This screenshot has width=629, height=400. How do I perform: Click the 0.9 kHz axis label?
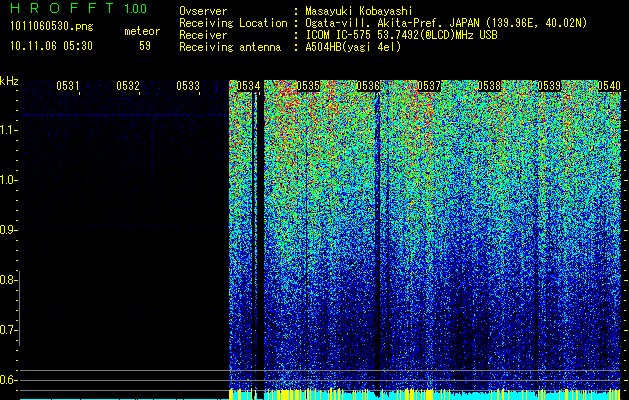(7, 230)
